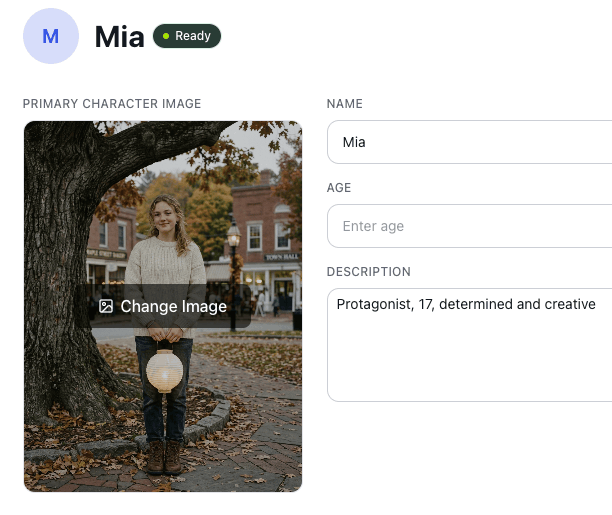Click the Name field containing Mia
The image size is (612, 515).
tap(470, 142)
